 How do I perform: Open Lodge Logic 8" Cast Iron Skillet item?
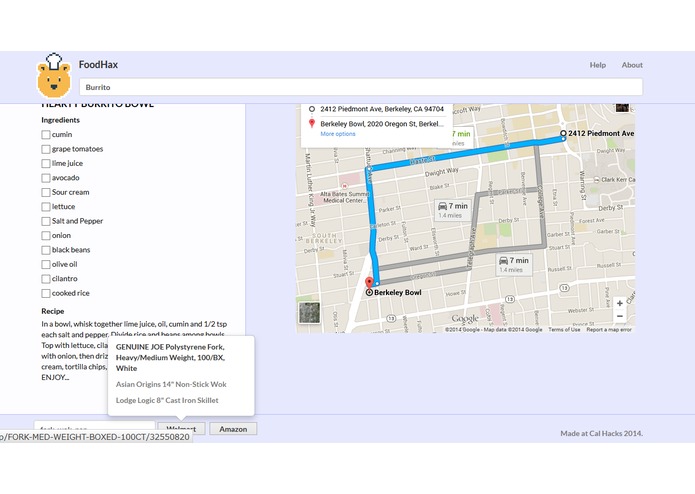coord(167,400)
